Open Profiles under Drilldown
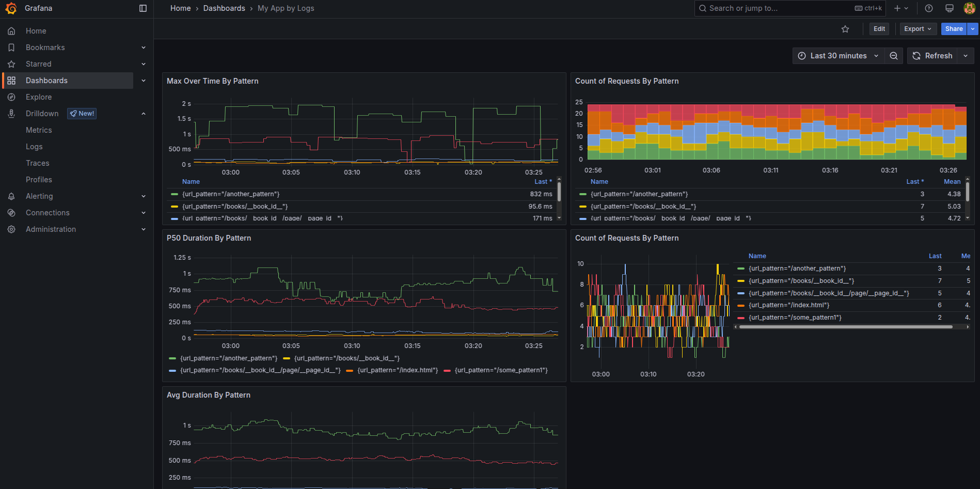980x489 pixels. click(39, 180)
